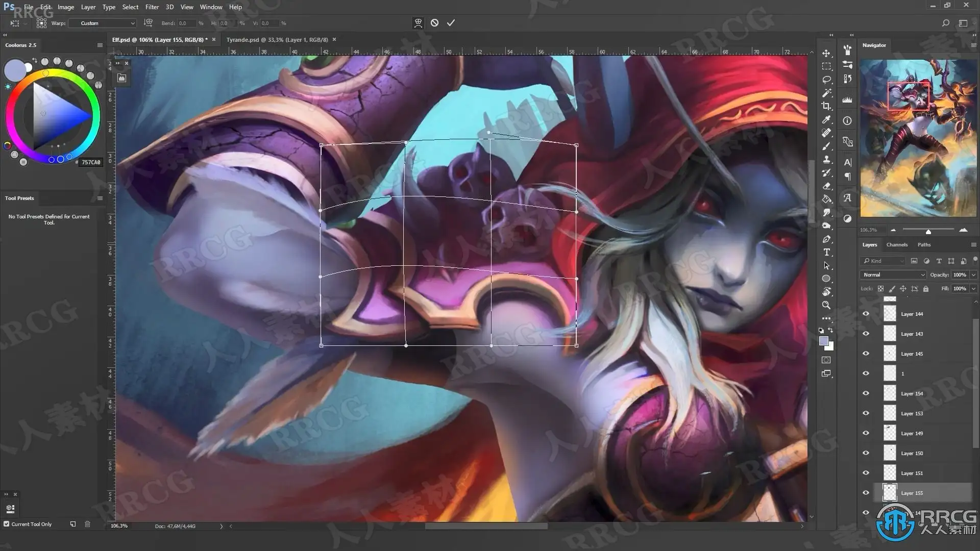Select the Lasso tool

coord(826,80)
